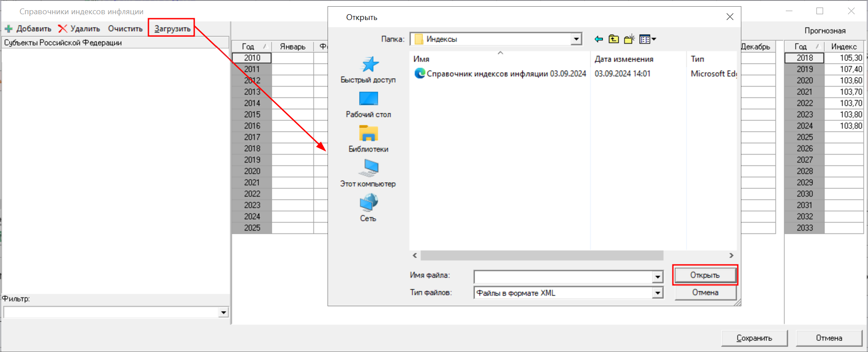Open the view menu icon in dialog

coord(647,39)
